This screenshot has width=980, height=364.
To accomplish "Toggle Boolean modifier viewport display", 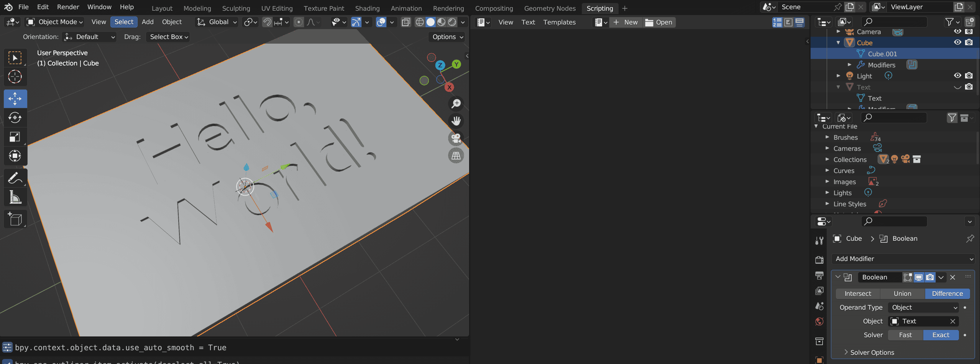I will pos(919,277).
